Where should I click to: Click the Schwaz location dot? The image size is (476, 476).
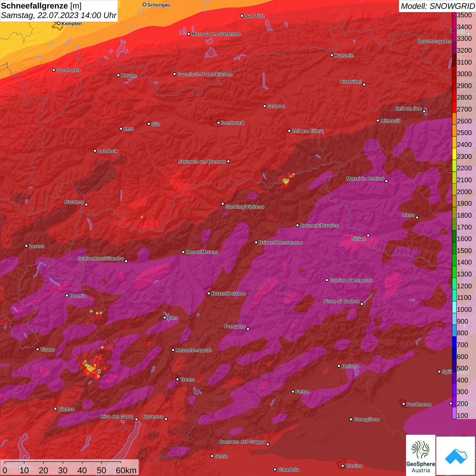click(265, 106)
